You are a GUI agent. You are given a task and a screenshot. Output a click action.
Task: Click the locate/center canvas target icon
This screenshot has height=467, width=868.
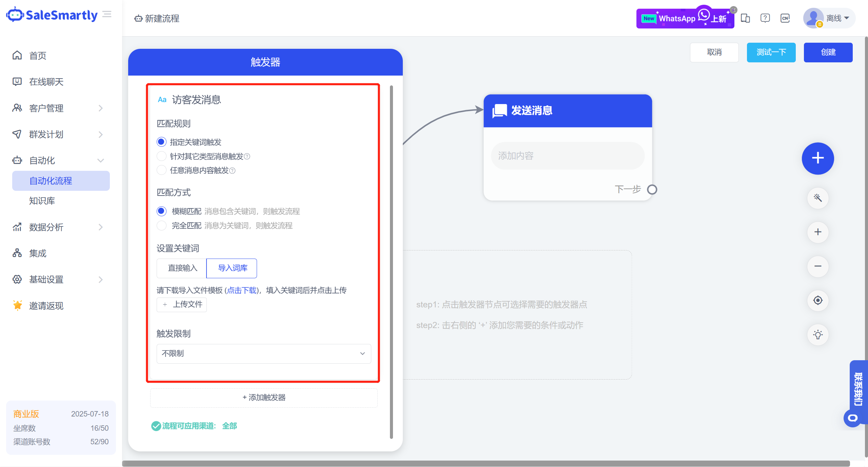817,300
